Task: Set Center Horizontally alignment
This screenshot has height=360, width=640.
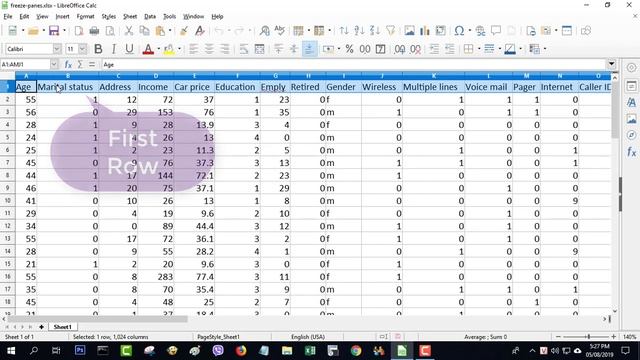Action: pos(209,49)
